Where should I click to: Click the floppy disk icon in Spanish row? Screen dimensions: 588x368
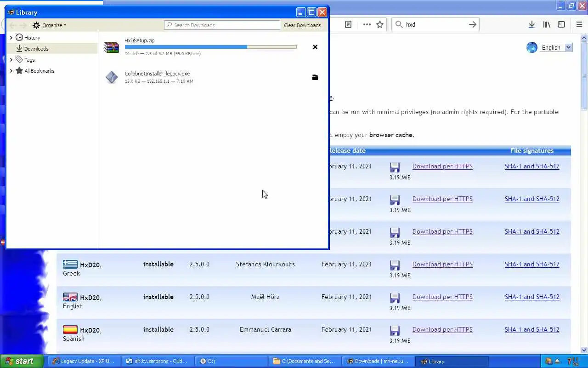(395, 331)
